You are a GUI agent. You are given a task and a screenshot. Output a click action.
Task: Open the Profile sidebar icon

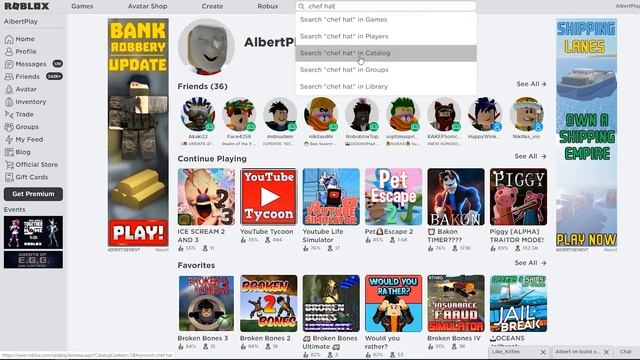pos(9,52)
